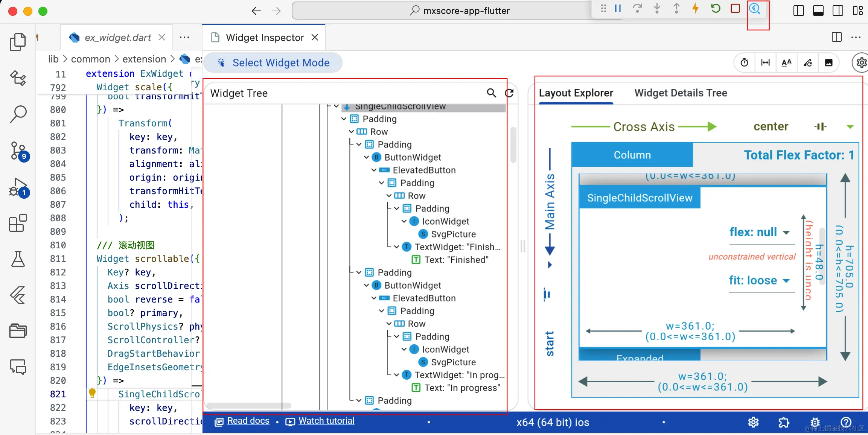The height and width of the screenshot is (435, 868).
Task: Stop the debug session
Action: click(x=735, y=8)
